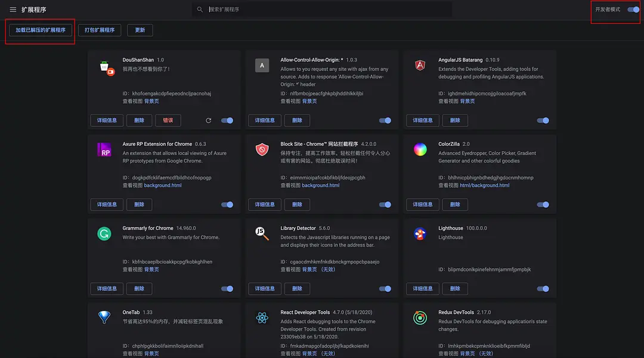Screen dimensions: 644x358
Task: Open Redux DevTools 背景页 link
Action: [467, 353]
